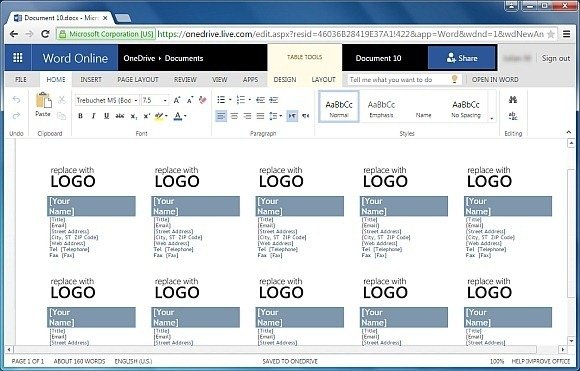The image size is (580, 371).
Task: Shrink the font size
Action: point(190,100)
